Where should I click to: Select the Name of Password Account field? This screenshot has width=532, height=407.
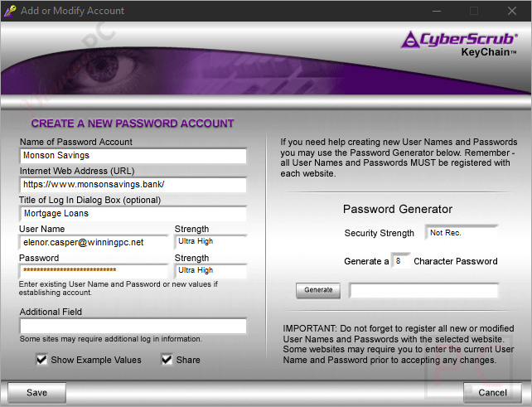click(x=133, y=156)
